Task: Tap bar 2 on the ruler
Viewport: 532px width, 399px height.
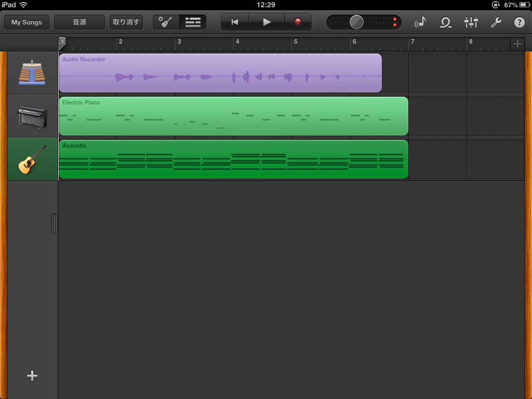Action: coord(121,42)
